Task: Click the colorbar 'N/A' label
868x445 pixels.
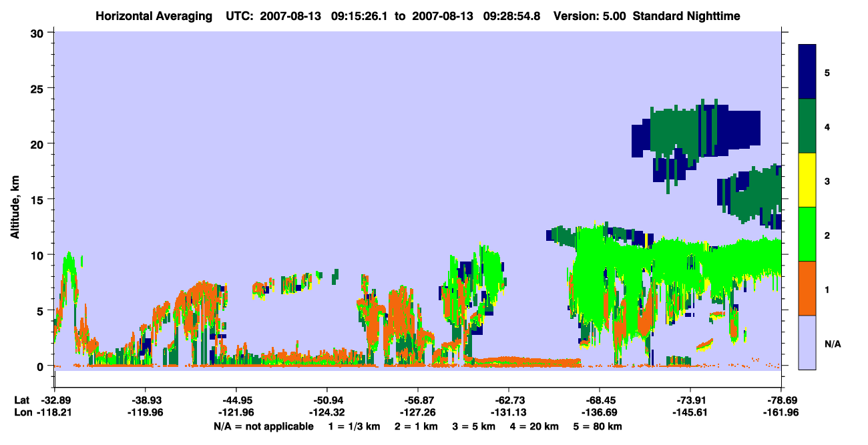Action: point(832,344)
